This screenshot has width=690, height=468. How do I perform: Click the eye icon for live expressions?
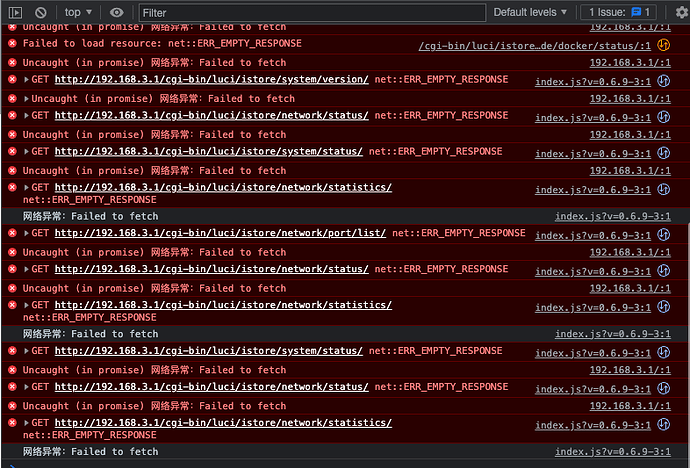pyautogui.click(x=117, y=12)
